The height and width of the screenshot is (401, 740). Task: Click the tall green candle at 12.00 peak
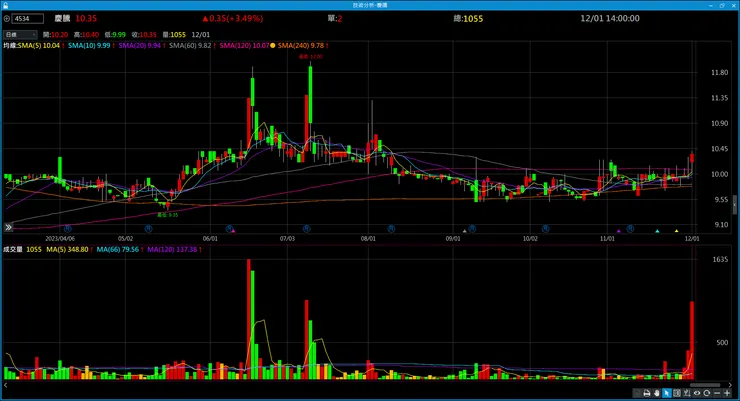[311, 94]
